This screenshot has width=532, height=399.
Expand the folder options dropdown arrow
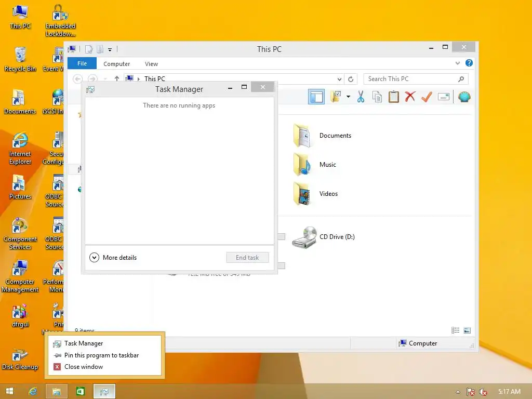pyautogui.click(x=349, y=97)
